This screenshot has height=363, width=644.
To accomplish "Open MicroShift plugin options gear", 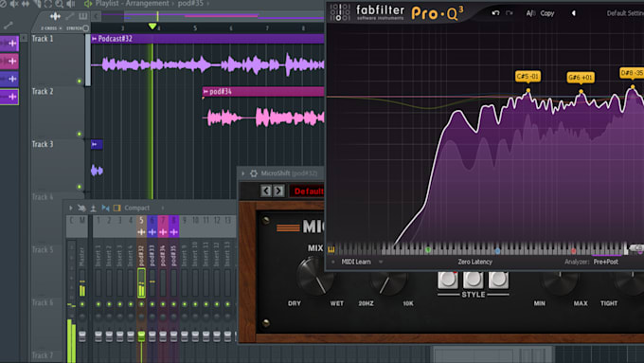I will [254, 173].
